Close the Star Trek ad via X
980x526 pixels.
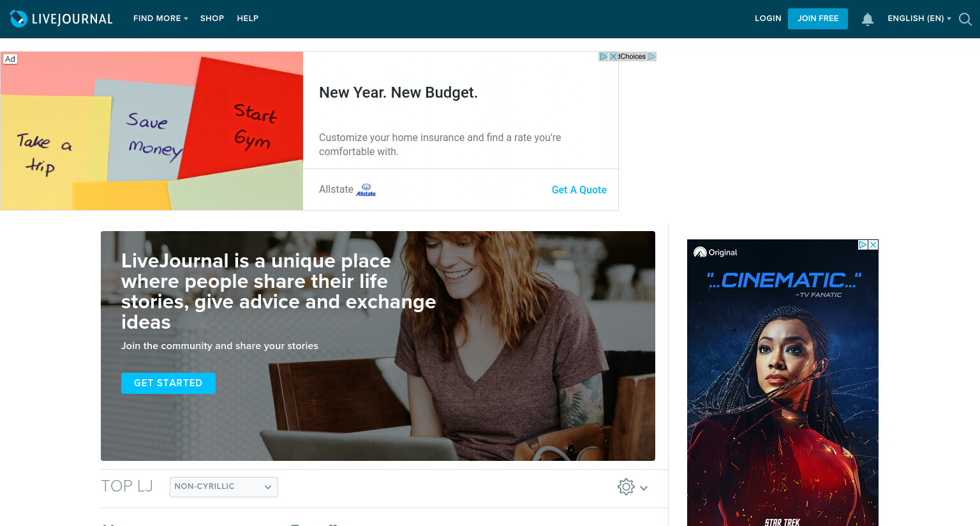[873, 244]
